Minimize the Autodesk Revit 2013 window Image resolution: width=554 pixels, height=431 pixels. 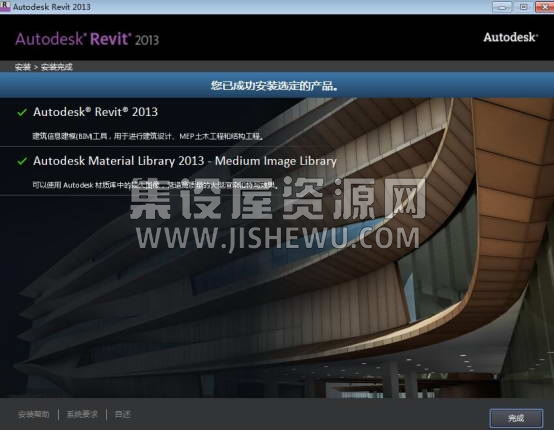502,7
